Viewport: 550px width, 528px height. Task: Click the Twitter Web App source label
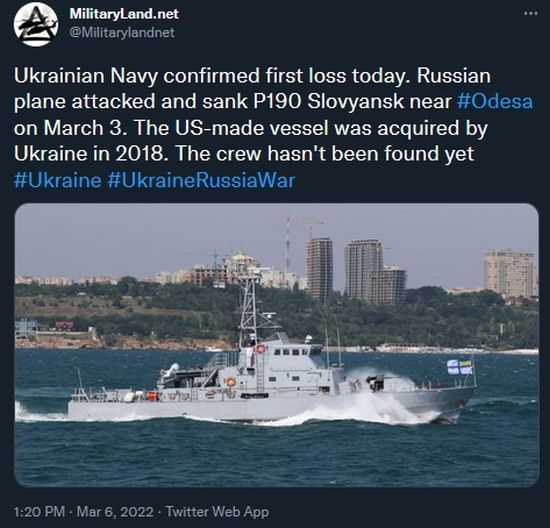coord(217,512)
